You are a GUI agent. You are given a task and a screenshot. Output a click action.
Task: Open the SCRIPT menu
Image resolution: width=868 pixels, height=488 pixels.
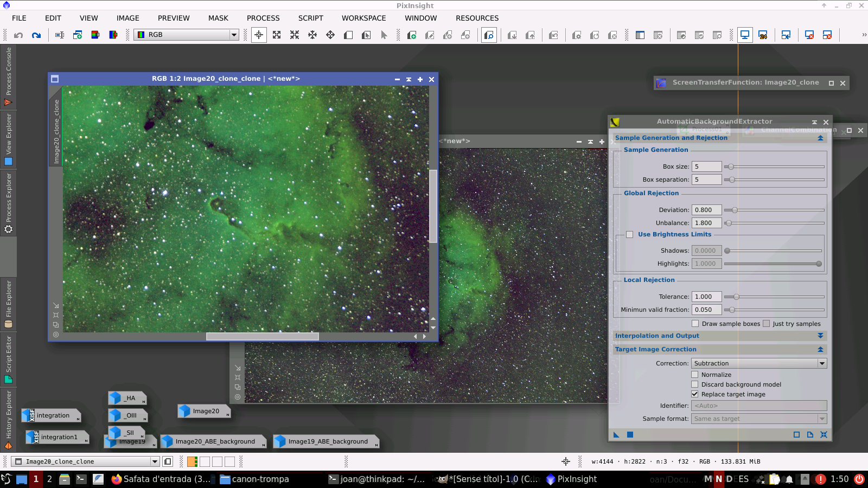[x=310, y=18]
